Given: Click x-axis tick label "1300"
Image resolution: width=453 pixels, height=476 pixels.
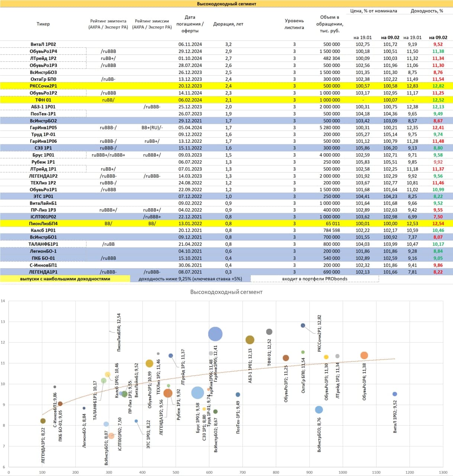Looking at the screenshot, I should pos(443,472).
